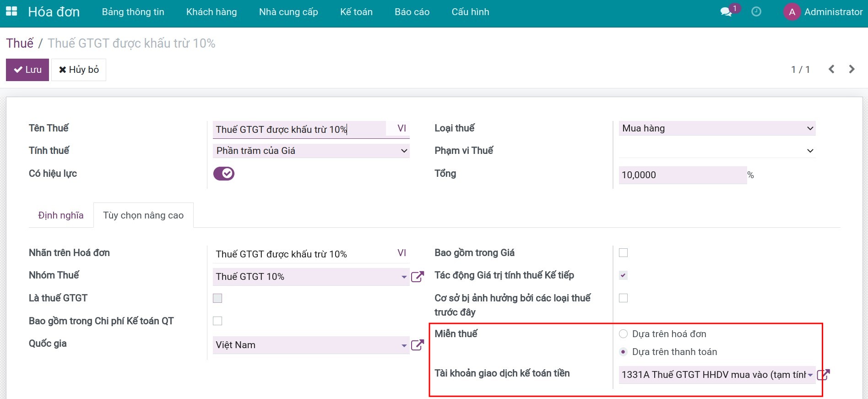Expand the Phạm vi Thuế dropdown
The image size is (868, 399).
(x=717, y=151)
